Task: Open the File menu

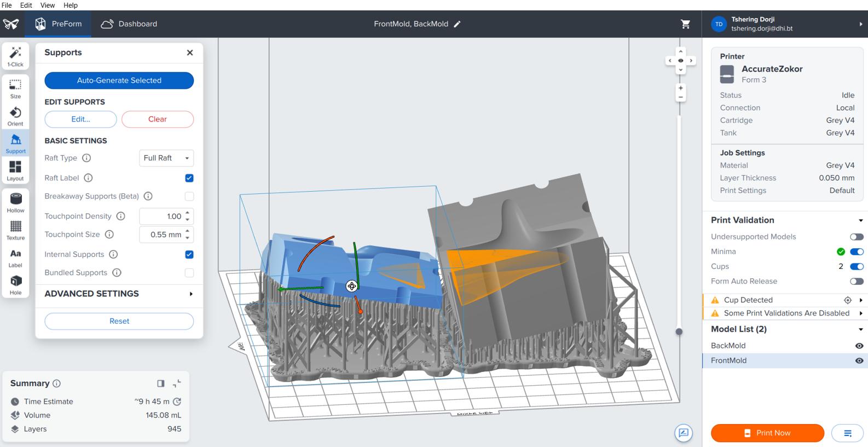Action: [x=7, y=5]
